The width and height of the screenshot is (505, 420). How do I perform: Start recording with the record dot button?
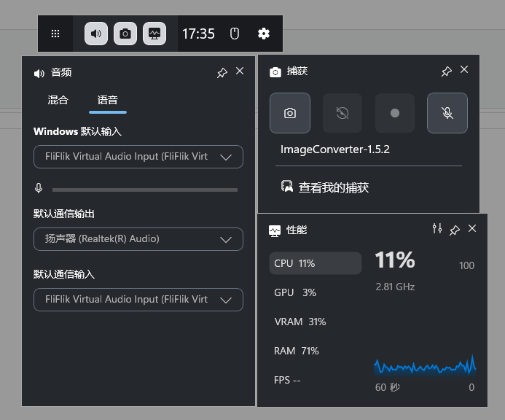395,113
